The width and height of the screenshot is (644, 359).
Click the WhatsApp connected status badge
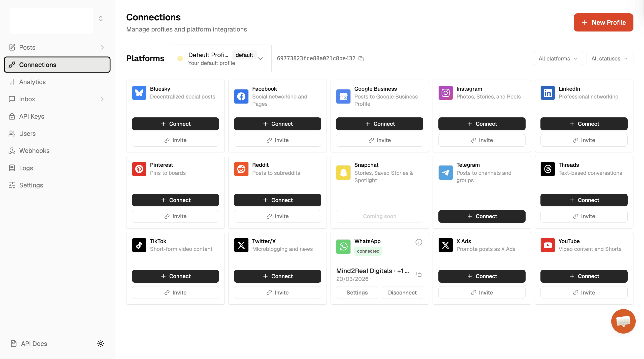point(368,251)
